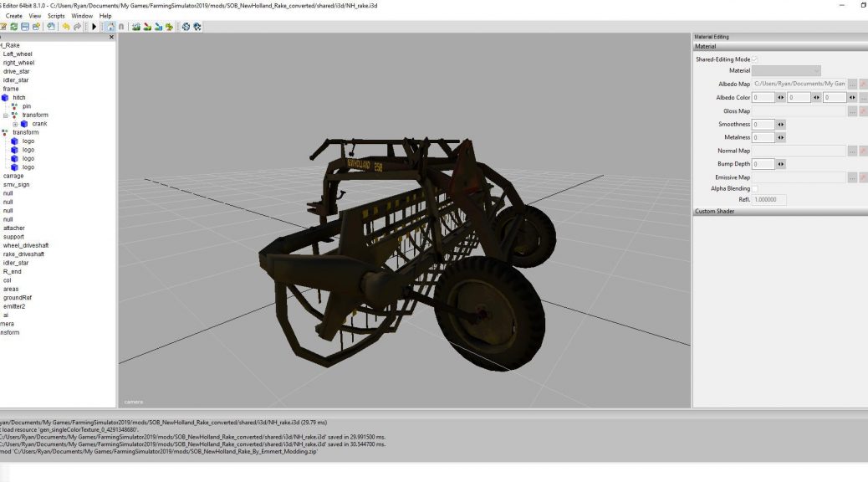Open the Create menu
Screen dimensions: 868x482
pos(13,15)
